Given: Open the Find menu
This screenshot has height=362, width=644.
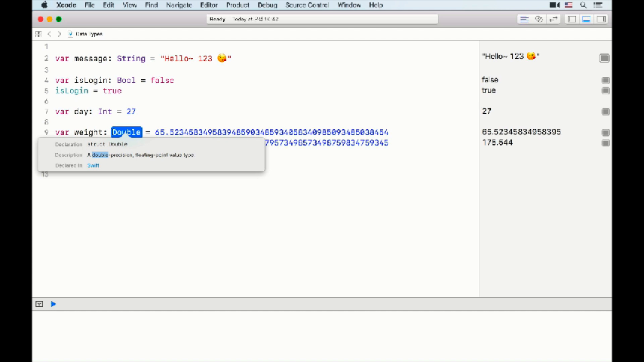Looking at the screenshot, I should coord(151,5).
